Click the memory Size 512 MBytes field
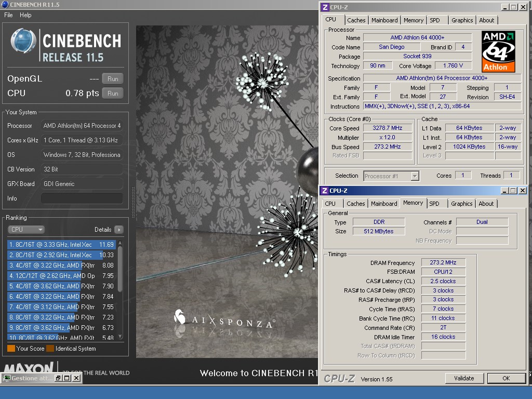Screen dimensions: 532x399 (379, 231)
